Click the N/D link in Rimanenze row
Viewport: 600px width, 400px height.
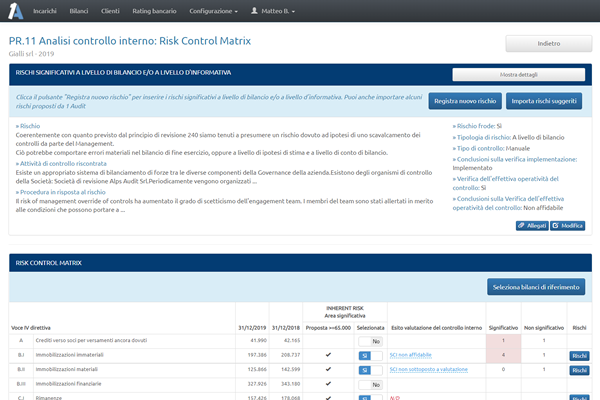[x=395, y=398]
